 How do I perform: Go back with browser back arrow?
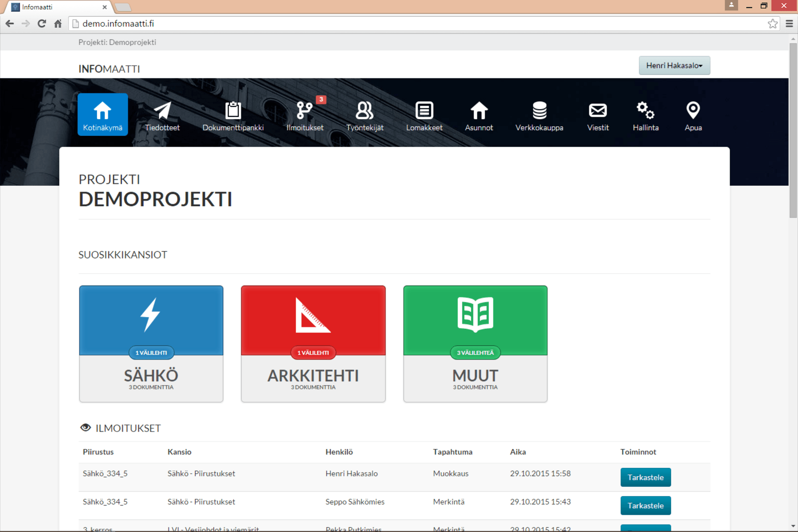point(10,24)
